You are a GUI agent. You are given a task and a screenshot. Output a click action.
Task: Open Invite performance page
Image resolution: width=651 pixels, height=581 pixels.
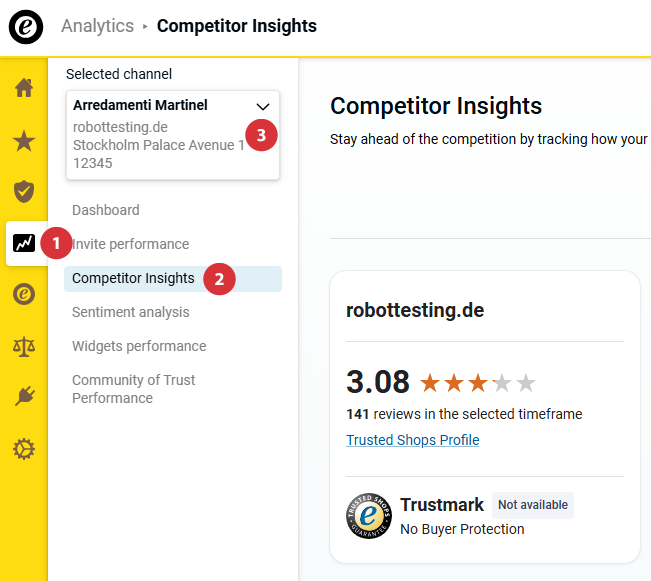coord(130,244)
